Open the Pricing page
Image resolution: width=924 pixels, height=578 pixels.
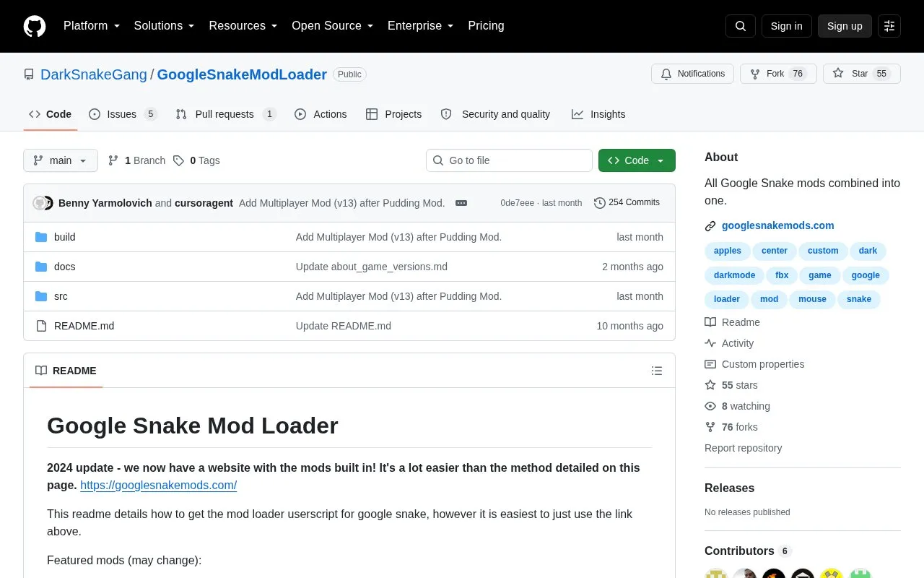click(x=486, y=26)
